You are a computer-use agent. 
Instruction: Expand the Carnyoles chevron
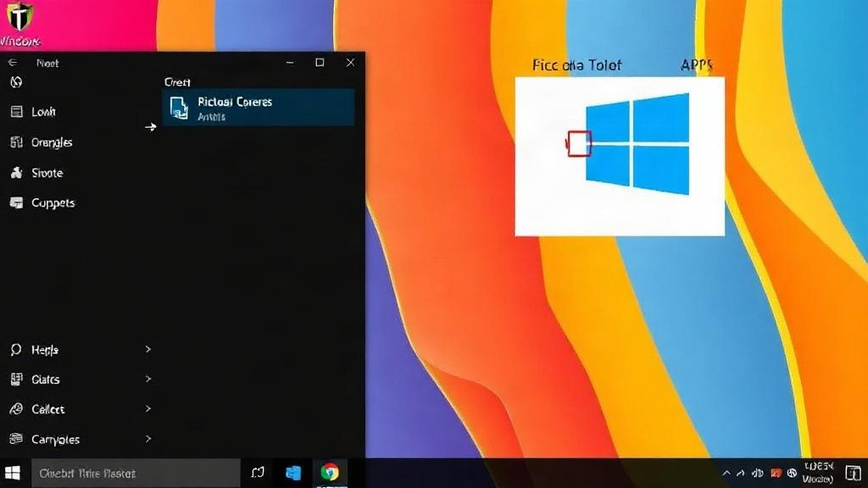tap(147, 439)
